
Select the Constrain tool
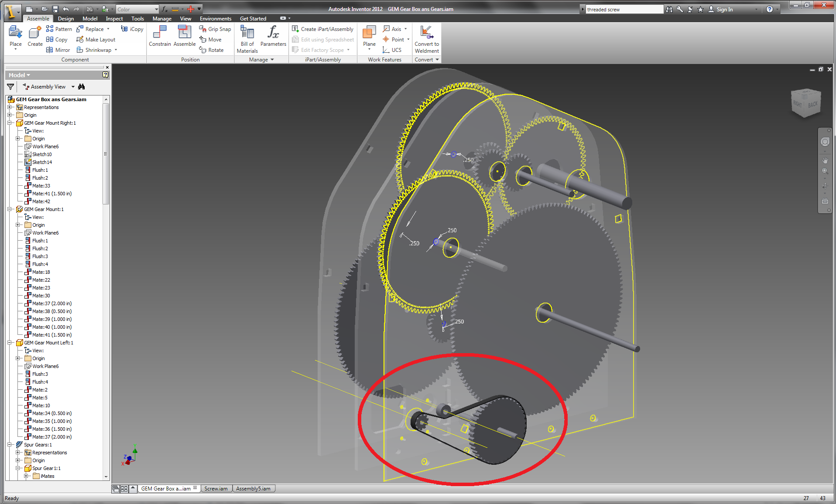click(160, 37)
